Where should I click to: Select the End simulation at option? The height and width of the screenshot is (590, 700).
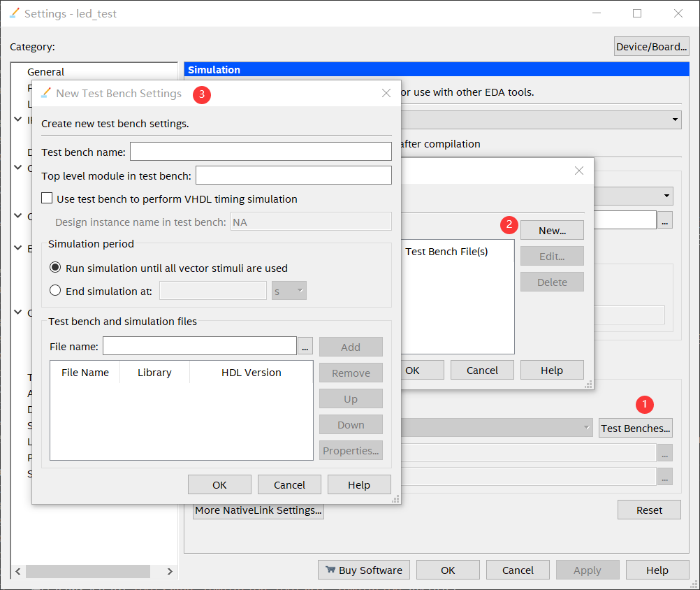point(55,291)
